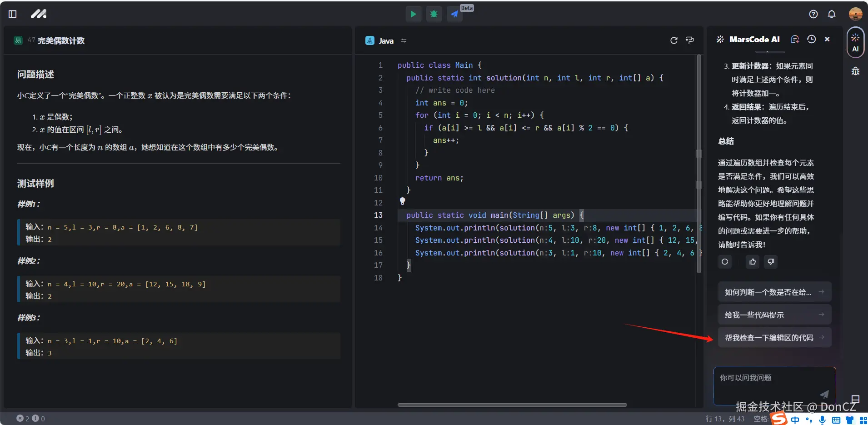Close the MarsCode AI panel

pyautogui.click(x=827, y=40)
